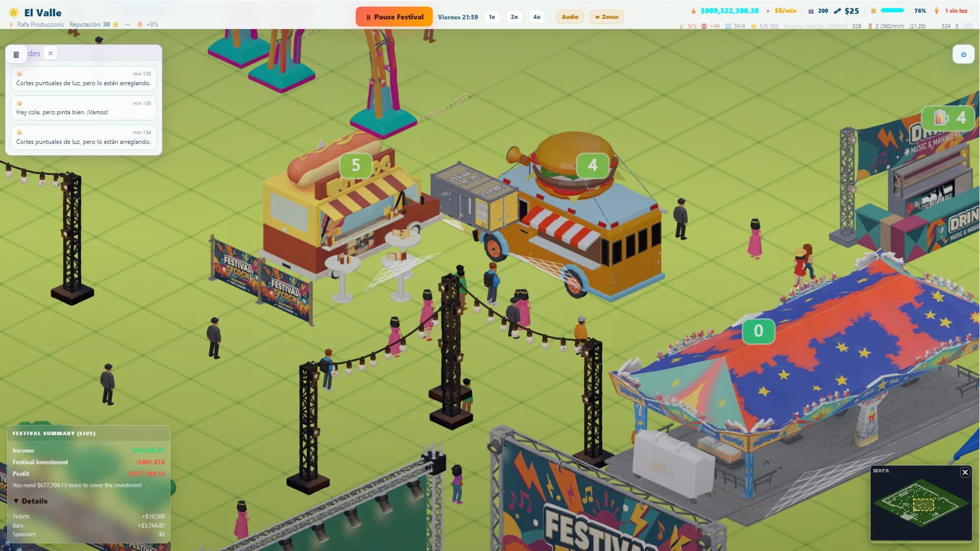Click the $999,322,300.38 balance

729,11
